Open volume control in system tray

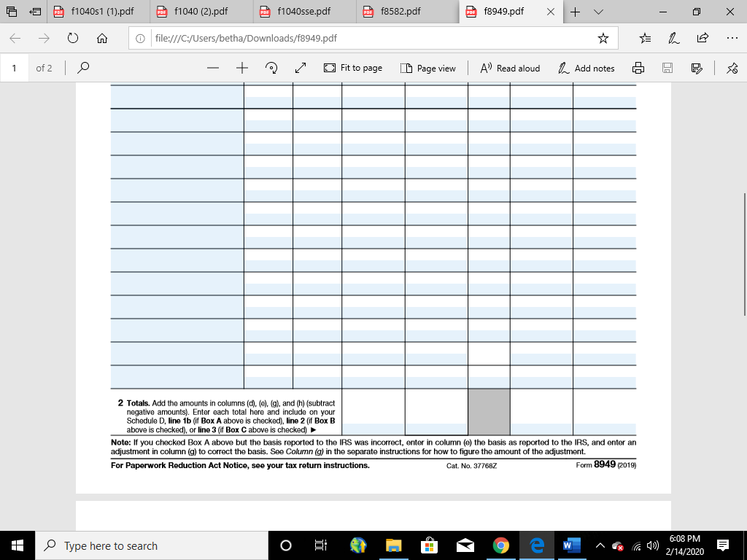coord(653,545)
